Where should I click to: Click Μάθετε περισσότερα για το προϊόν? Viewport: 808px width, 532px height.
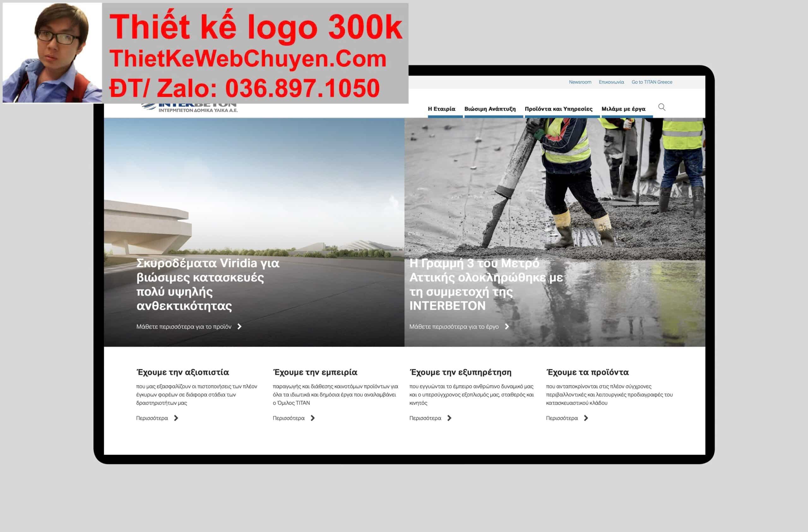pos(184,327)
